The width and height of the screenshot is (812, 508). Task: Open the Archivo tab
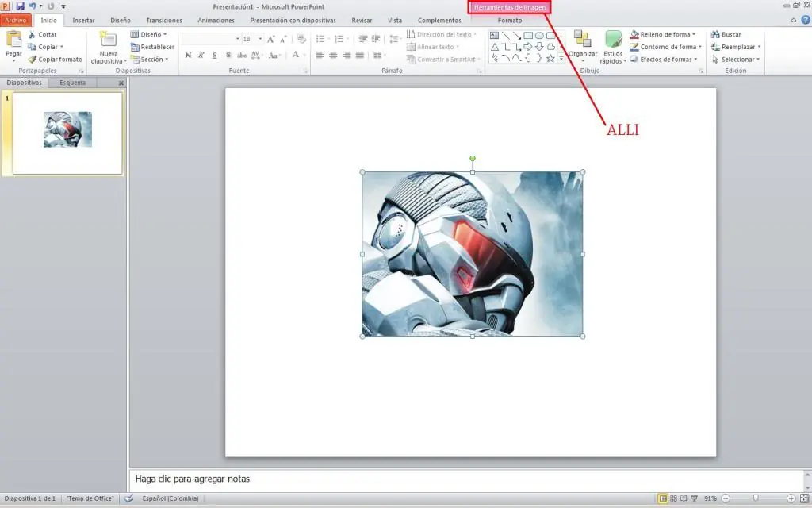click(16, 20)
